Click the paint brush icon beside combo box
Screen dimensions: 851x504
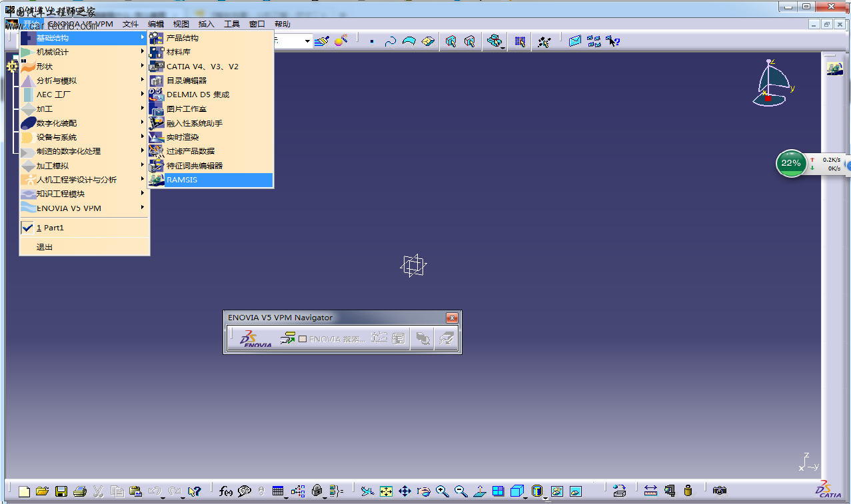pyautogui.click(x=322, y=41)
